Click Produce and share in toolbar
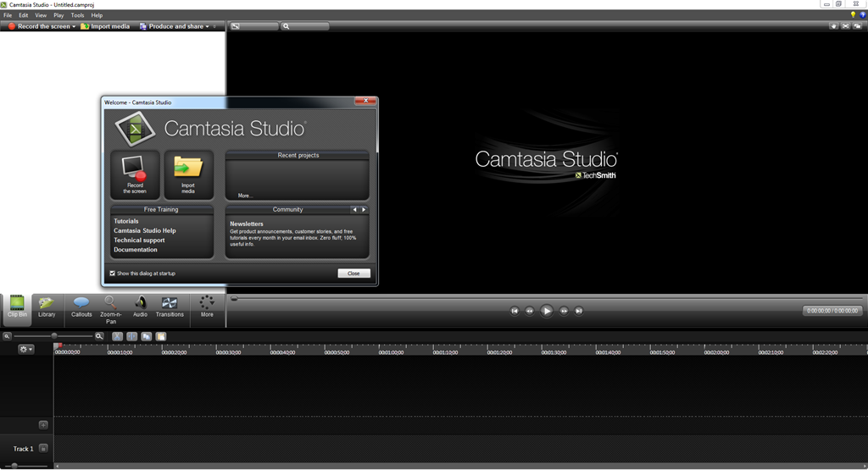The image size is (868, 470). tap(170, 26)
